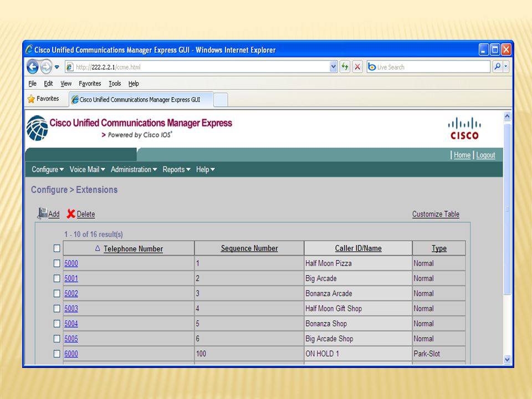
Task: Click the scrollbar up arrow
Action: pyautogui.click(x=507, y=116)
